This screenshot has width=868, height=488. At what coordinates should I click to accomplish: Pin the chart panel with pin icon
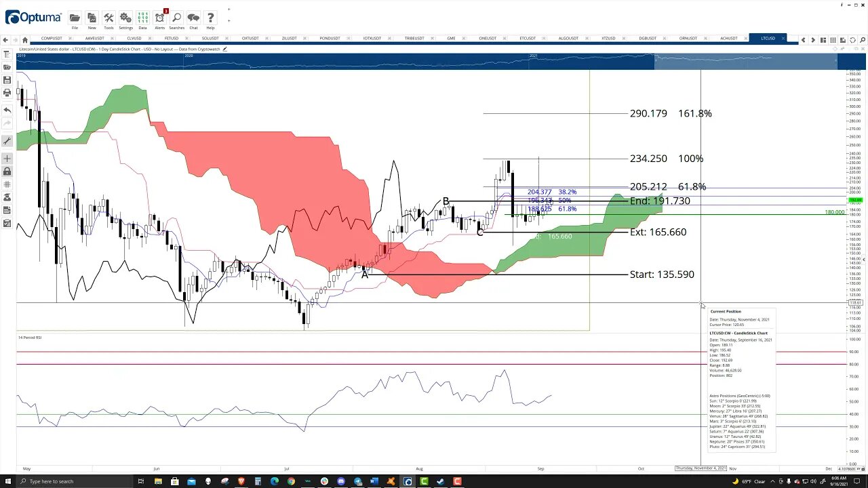[843, 49]
